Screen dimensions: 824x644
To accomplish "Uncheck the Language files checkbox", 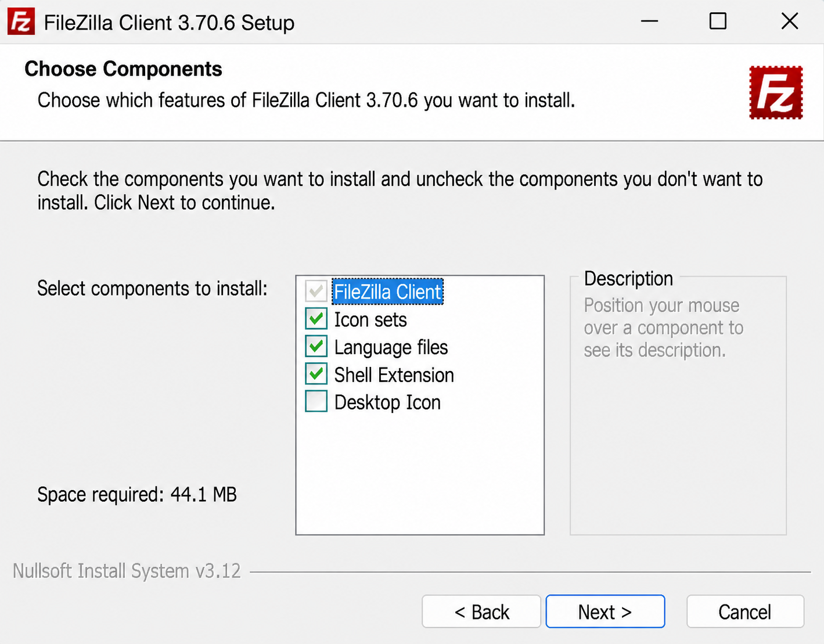I will [x=316, y=347].
